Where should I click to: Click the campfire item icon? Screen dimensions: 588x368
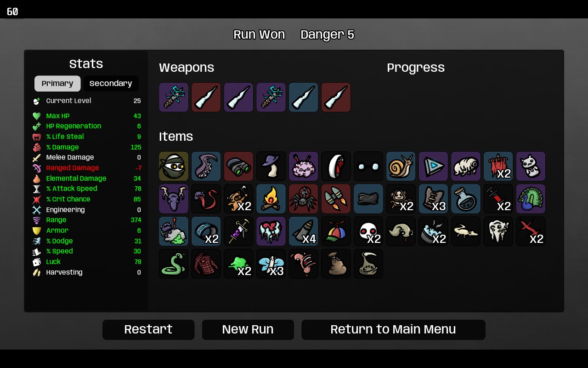click(271, 199)
